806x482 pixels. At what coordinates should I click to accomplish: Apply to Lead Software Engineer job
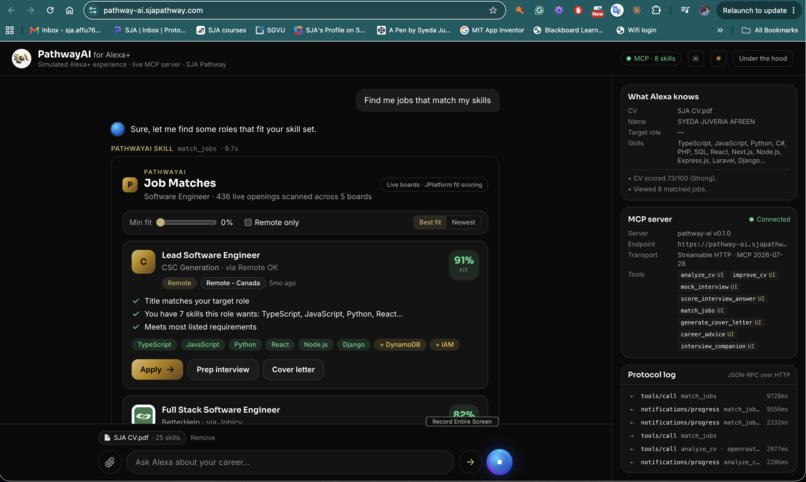point(157,369)
